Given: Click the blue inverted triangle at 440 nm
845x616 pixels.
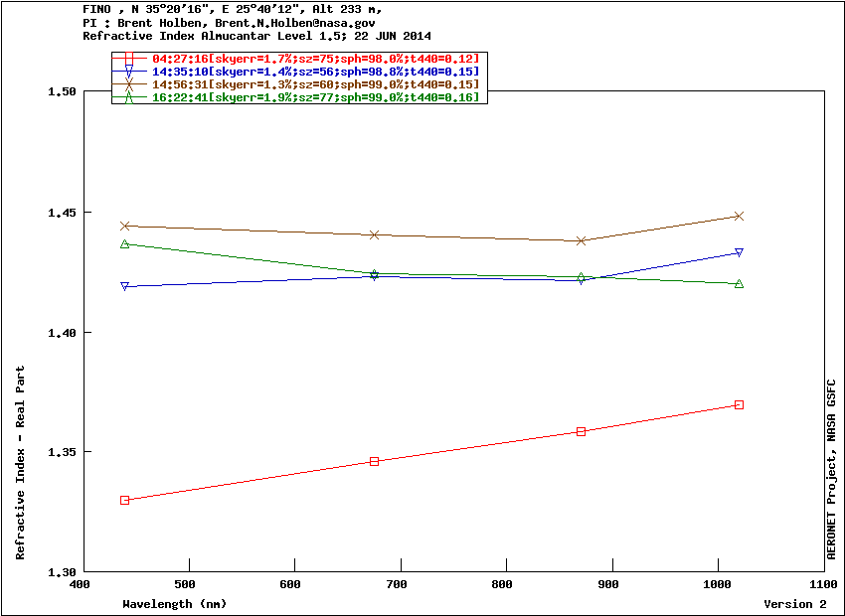Looking at the screenshot, I should (125, 286).
